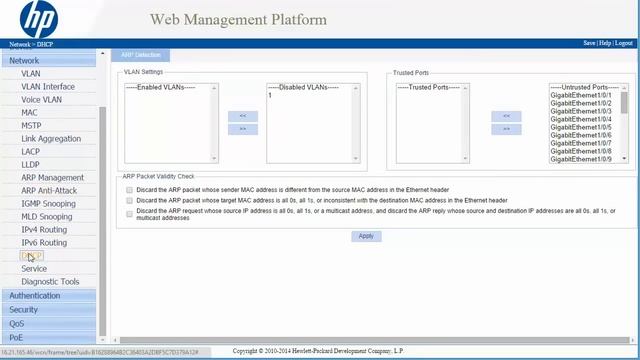Enable discard on invalid source IP checkbox

click(x=129, y=214)
